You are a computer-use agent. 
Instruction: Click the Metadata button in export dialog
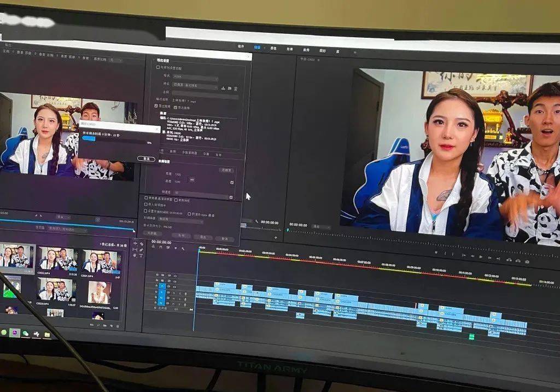click(x=152, y=233)
